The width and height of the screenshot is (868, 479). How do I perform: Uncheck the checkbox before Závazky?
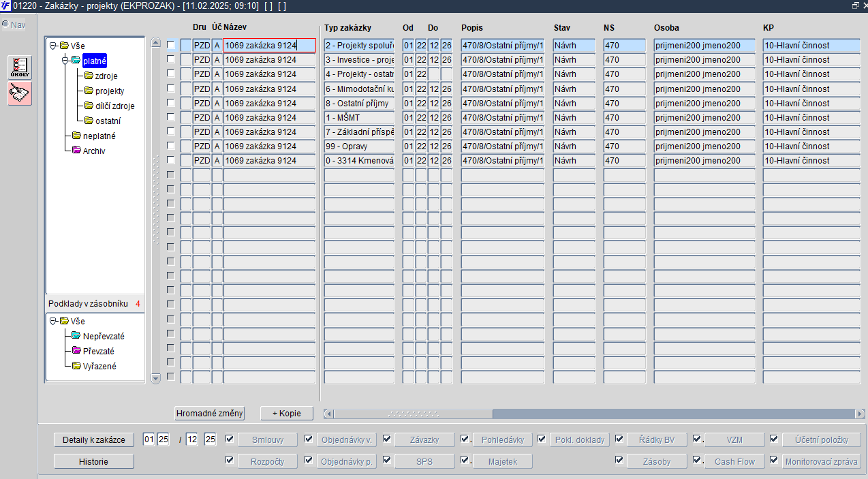coord(387,438)
